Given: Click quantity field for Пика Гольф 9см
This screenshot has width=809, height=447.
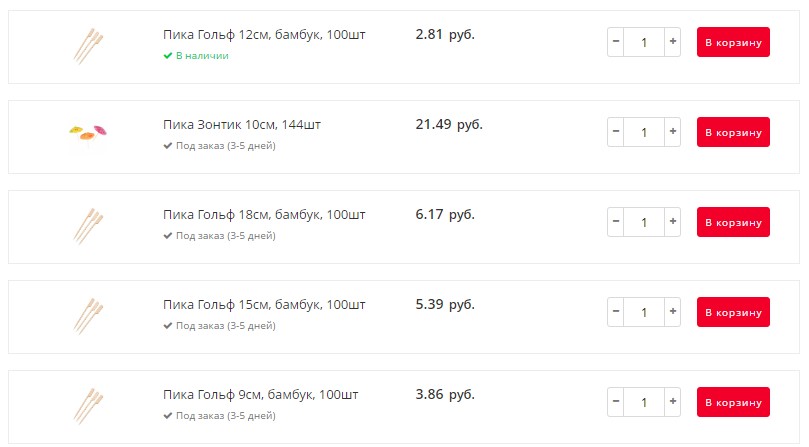Looking at the screenshot, I should tap(644, 402).
